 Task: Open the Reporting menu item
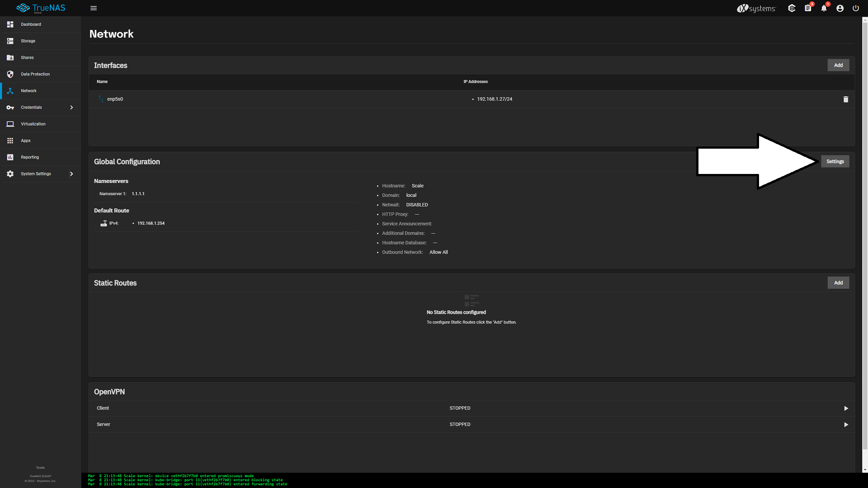pyautogui.click(x=41, y=157)
